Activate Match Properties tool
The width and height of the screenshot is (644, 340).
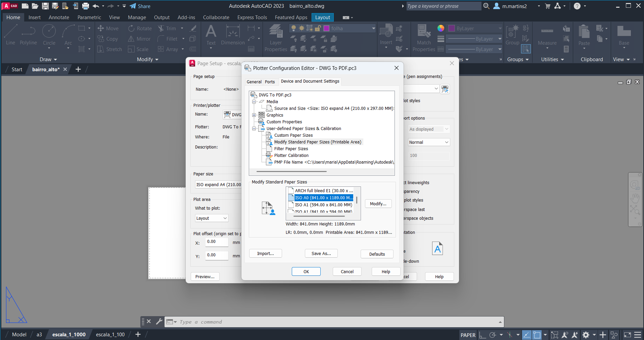(x=424, y=38)
